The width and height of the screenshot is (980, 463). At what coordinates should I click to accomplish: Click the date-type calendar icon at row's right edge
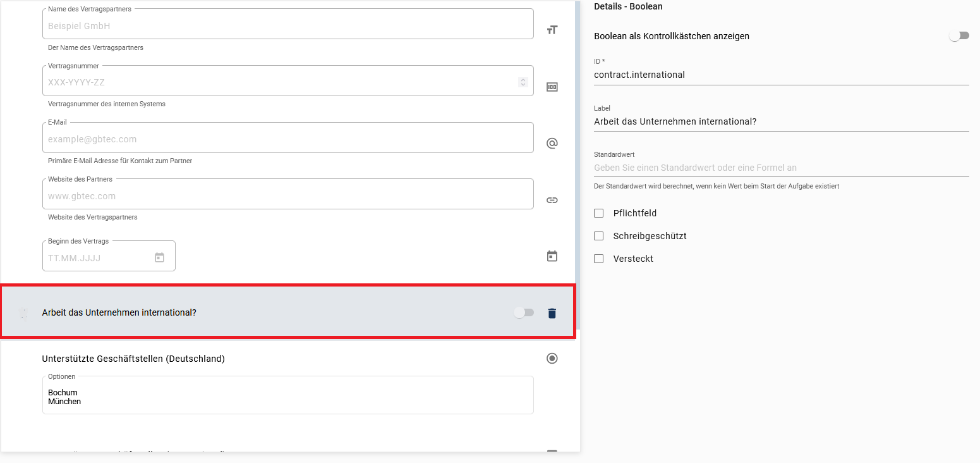[x=552, y=256]
